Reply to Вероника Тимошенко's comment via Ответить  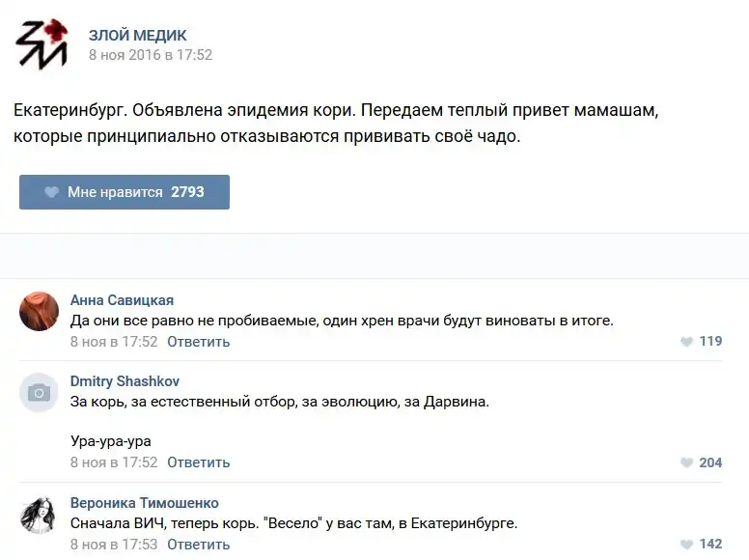pyautogui.click(x=198, y=545)
